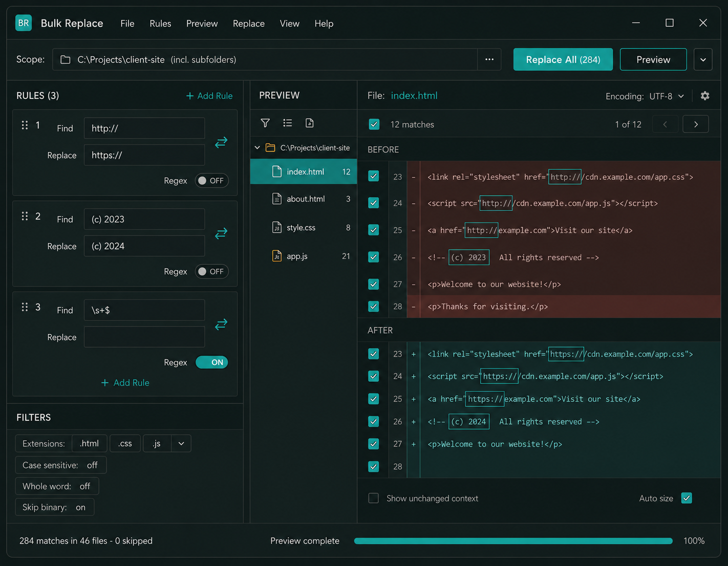Click Replace field containing (c) 2024
This screenshot has height=566, width=728.
point(144,246)
